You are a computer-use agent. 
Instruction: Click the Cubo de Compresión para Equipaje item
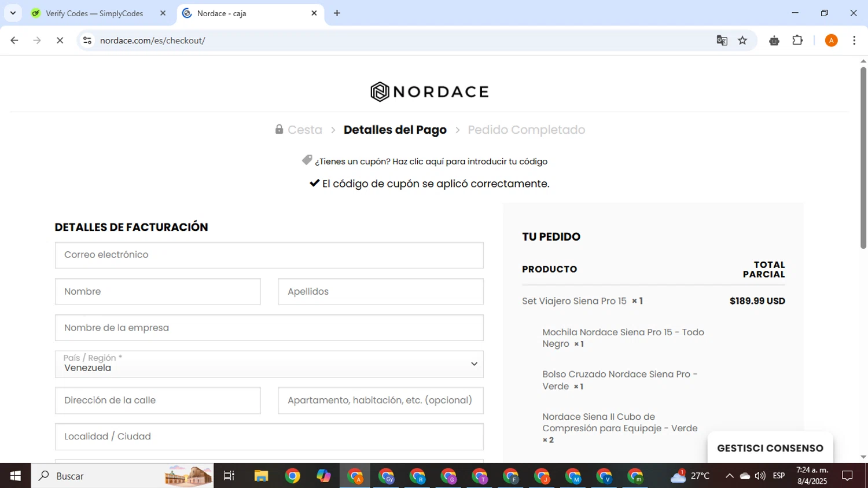point(620,428)
